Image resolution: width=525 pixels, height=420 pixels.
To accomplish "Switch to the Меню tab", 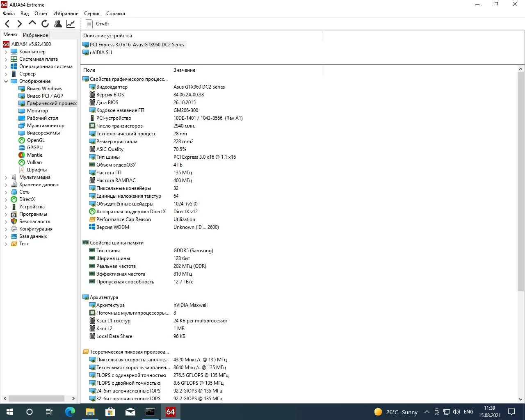I will pos(10,35).
